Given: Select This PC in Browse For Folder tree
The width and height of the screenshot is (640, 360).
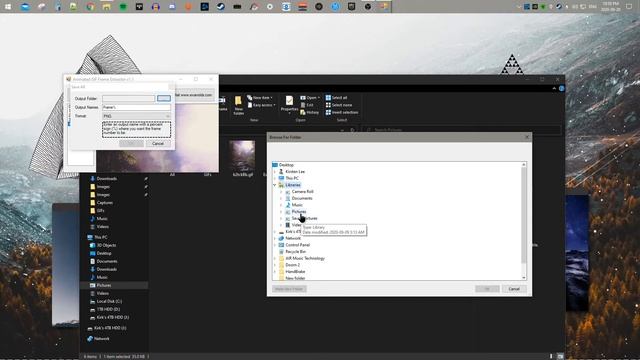Looking at the screenshot, I should point(292,178).
